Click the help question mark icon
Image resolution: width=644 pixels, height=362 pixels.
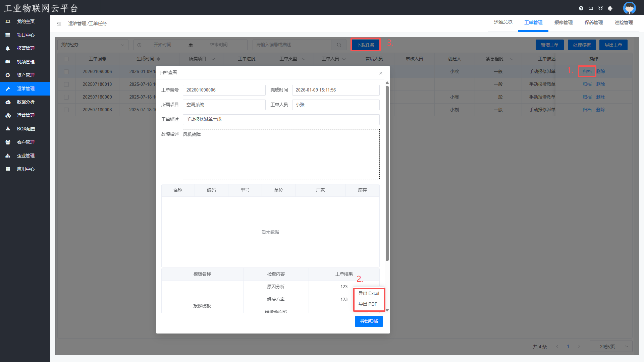(x=581, y=8)
